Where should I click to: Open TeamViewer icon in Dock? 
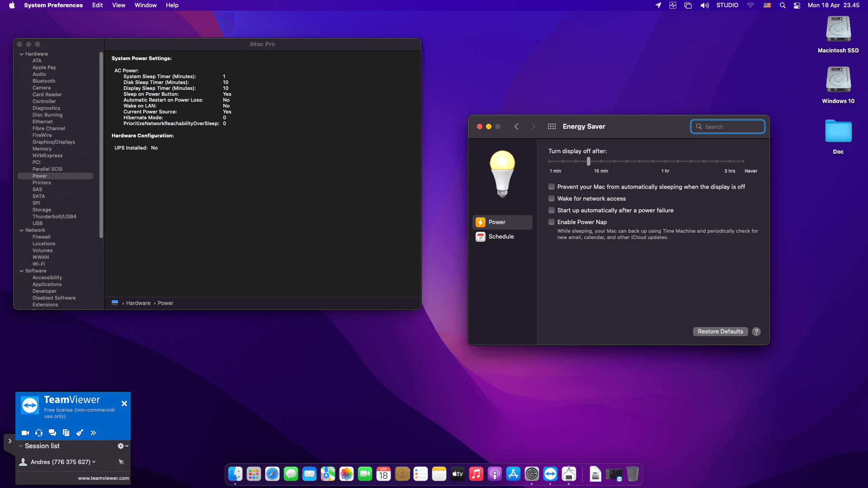point(550,474)
